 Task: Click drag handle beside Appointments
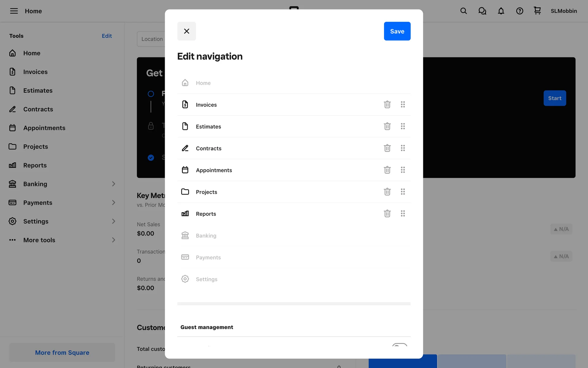tap(403, 170)
